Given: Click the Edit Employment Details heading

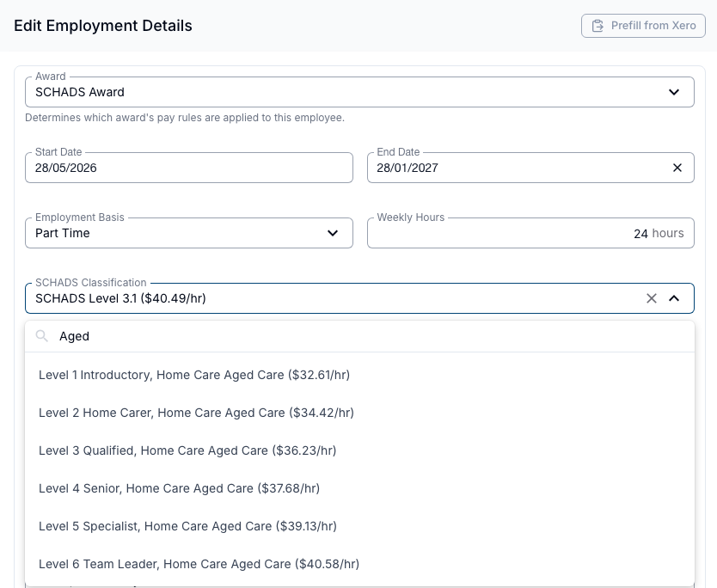Looking at the screenshot, I should tap(103, 26).
